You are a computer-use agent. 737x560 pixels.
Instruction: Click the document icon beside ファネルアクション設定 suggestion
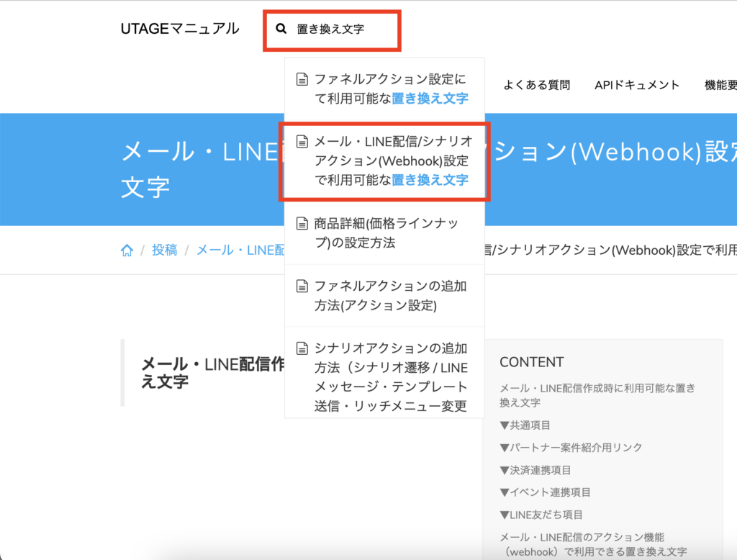(x=302, y=79)
